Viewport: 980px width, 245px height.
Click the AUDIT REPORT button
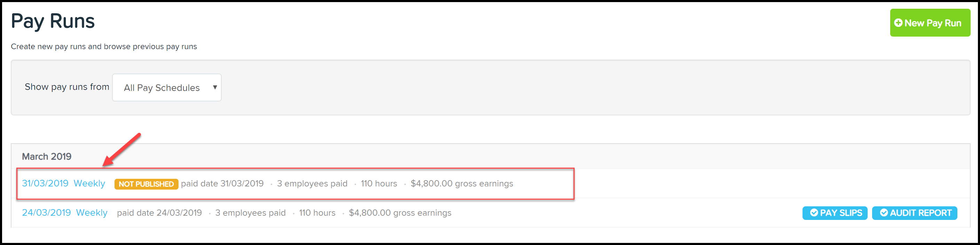click(915, 213)
